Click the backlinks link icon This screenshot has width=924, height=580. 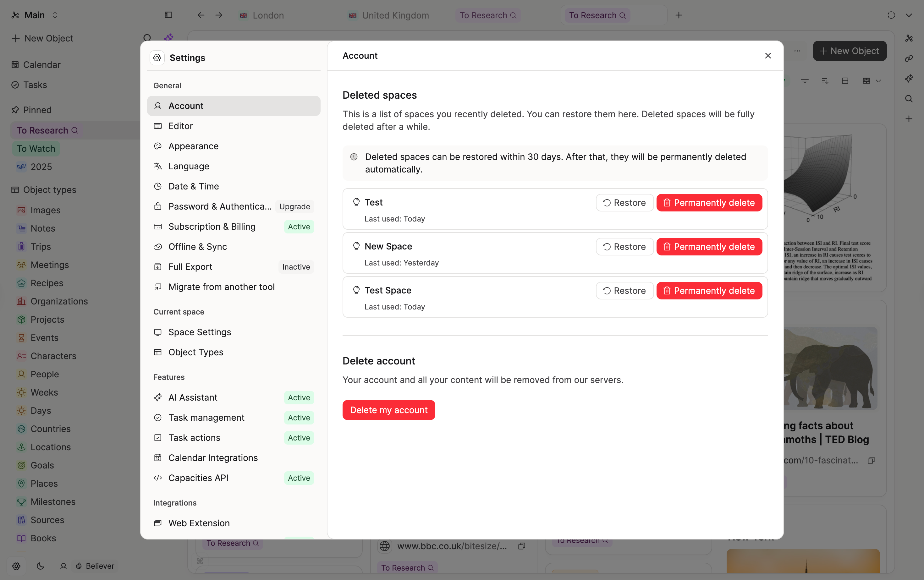(x=909, y=59)
